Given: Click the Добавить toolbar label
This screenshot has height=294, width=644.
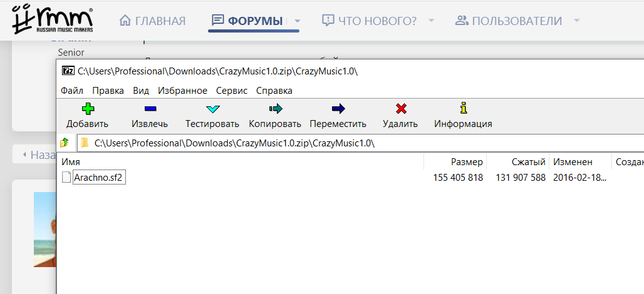Looking at the screenshot, I should click(88, 124).
